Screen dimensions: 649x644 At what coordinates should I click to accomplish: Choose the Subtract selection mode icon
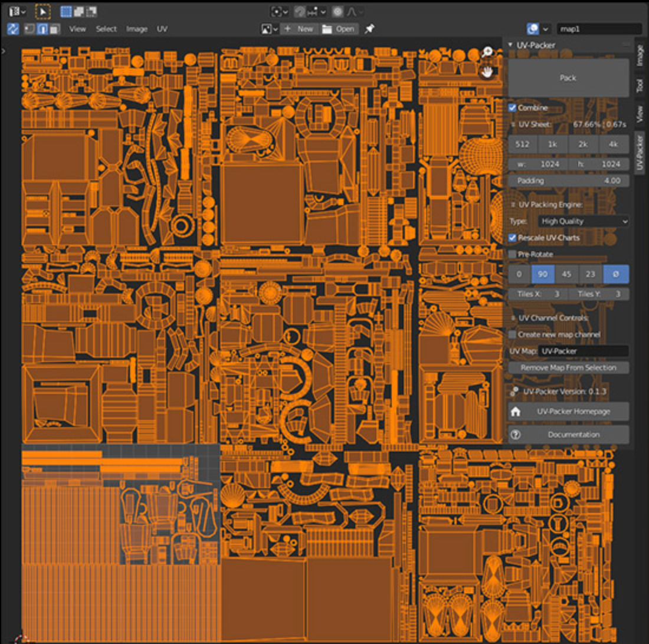(91, 12)
